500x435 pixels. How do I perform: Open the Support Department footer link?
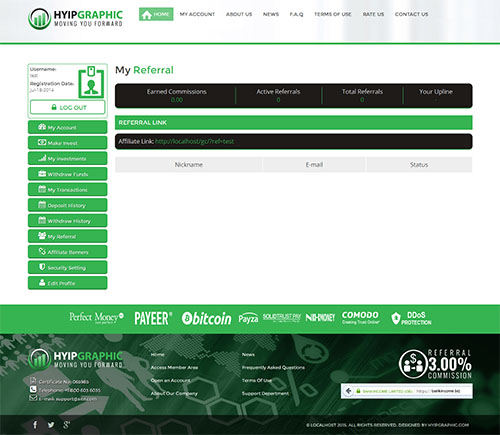point(265,394)
